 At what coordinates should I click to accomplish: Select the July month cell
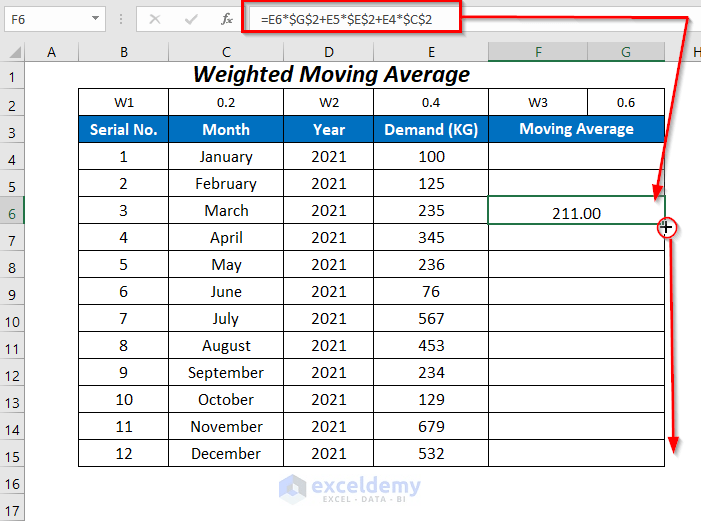click(226, 318)
